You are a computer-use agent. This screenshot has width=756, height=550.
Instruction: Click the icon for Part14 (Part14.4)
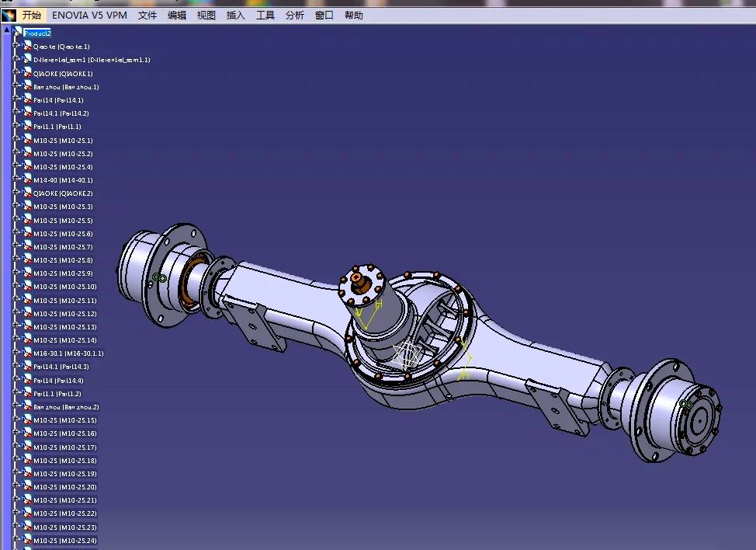coord(27,380)
